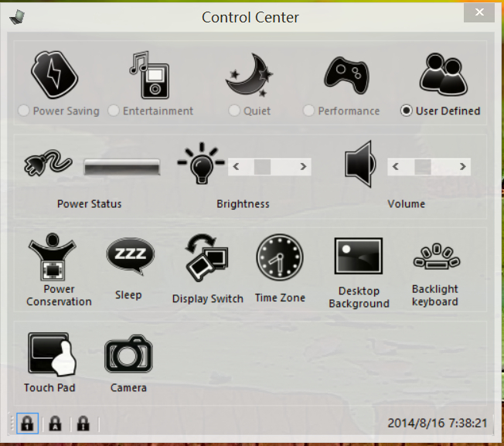Viewport: 504px width, 446px height.
Task: Click the Brightness slider thumb
Action: pos(262,166)
